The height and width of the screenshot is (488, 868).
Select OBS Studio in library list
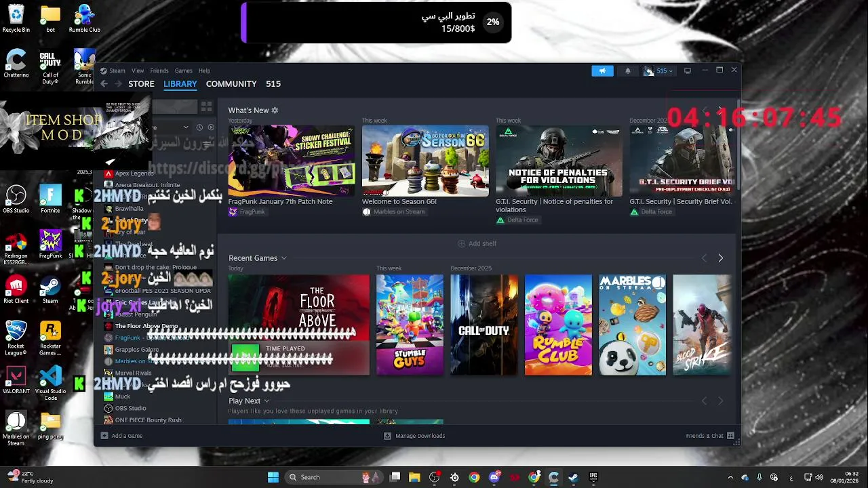pos(130,408)
